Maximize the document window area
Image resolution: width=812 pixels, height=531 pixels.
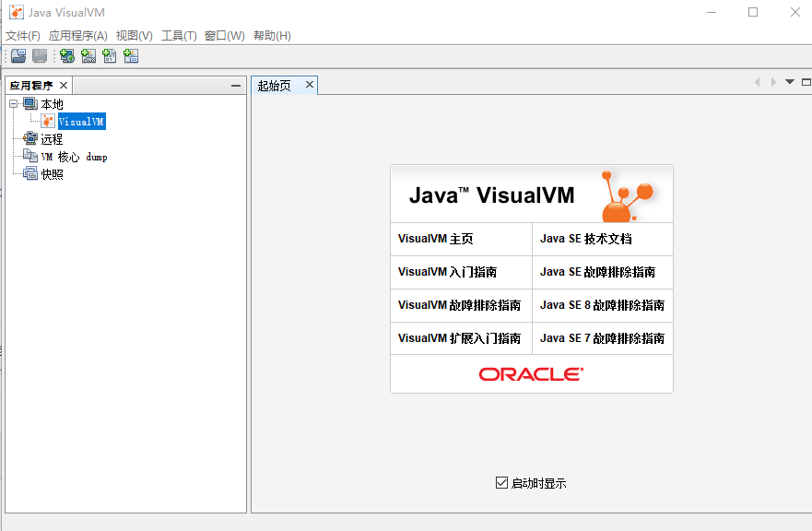click(806, 82)
